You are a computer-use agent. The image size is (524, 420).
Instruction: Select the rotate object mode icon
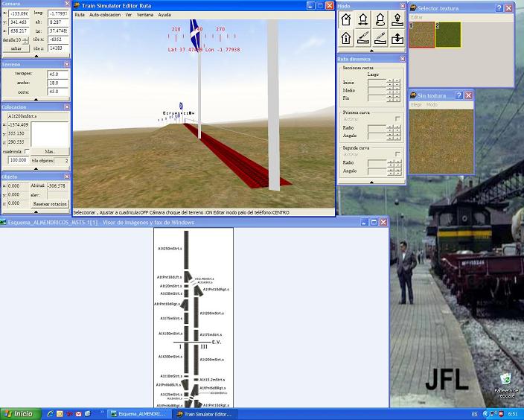click(380, 19)
